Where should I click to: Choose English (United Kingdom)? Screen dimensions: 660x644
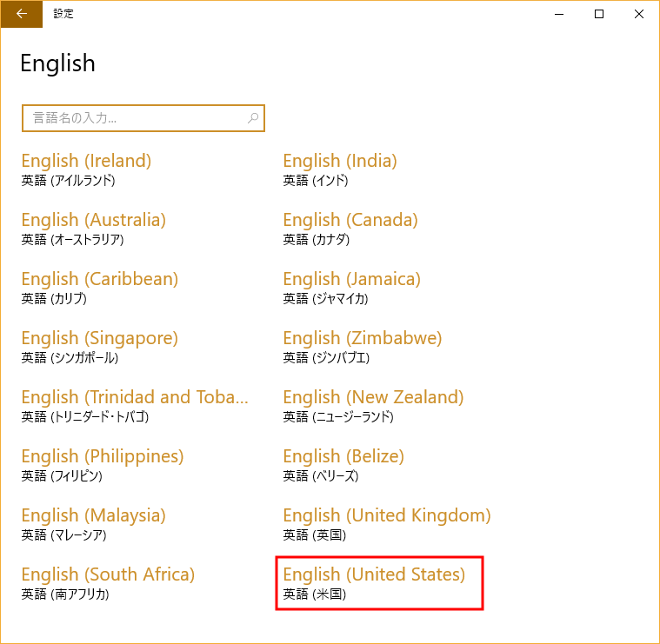[387, 524]
